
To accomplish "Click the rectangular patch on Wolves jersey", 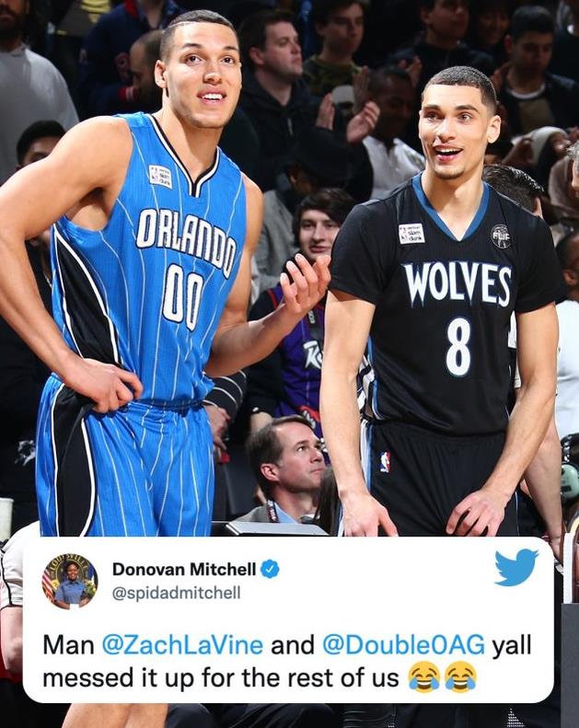I will tap(411, 233).
